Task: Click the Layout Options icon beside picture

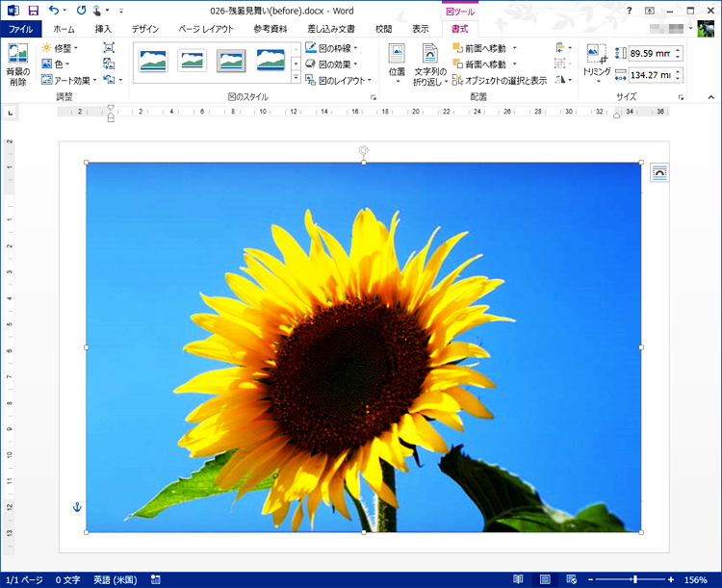Action: (x=659, y=172)
